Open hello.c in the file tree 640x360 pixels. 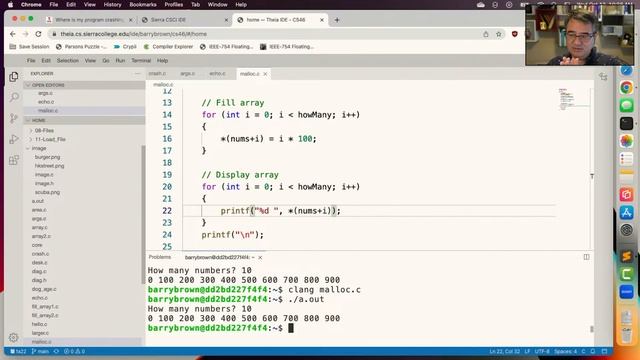click(40, 324)
